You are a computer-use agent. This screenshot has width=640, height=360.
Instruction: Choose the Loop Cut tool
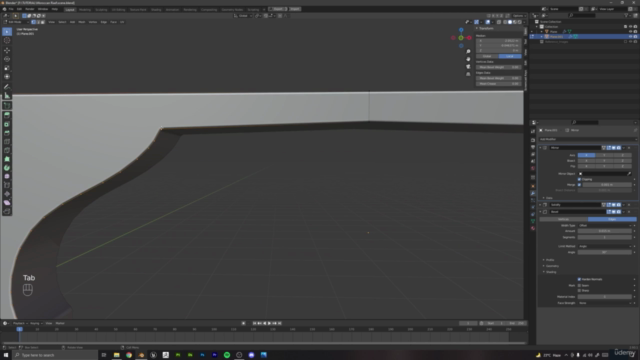(7, 142)
